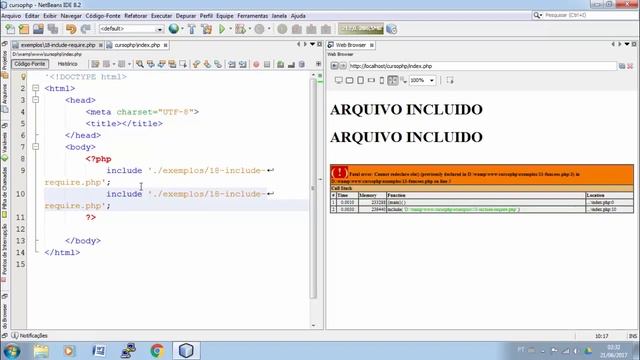
Task: Click the Profile Project toolbar icon
Action: [x=260, y=29]
